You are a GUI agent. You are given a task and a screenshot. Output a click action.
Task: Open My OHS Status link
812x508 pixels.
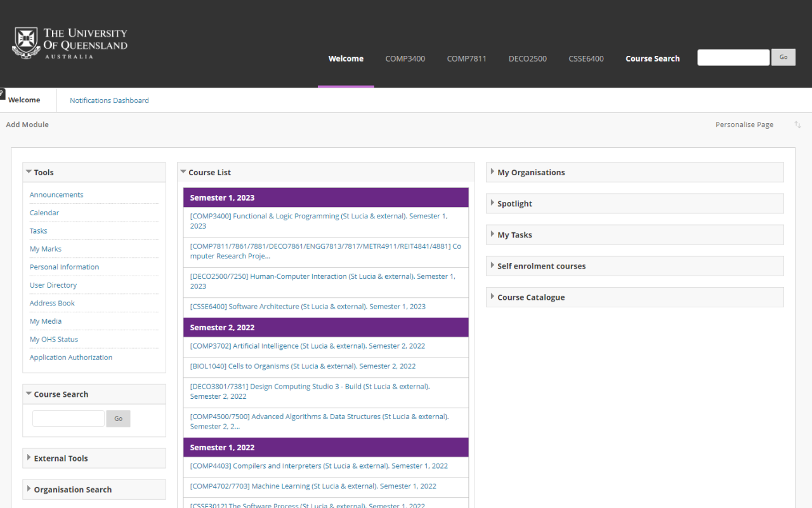click(x=54, y=340)
